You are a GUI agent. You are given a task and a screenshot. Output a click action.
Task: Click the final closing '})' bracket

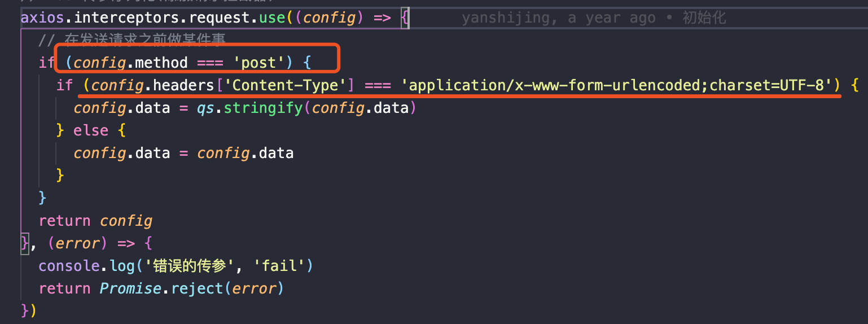[x=28, y=311]
